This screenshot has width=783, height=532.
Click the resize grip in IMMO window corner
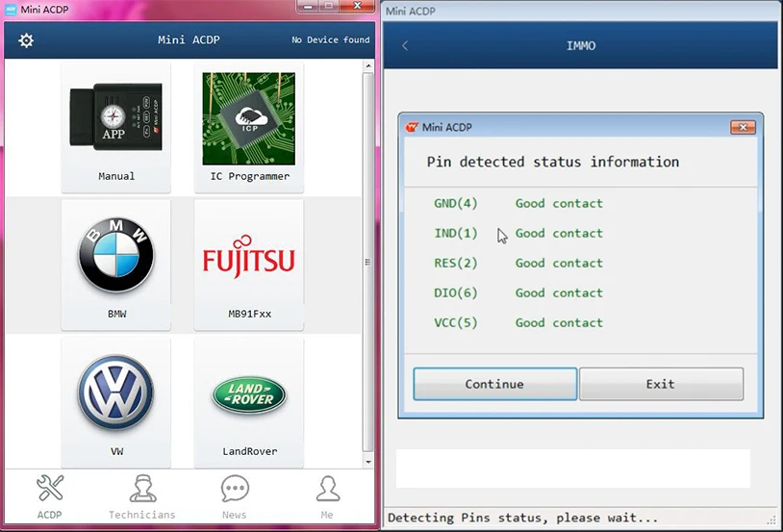[x=771, y=519]
